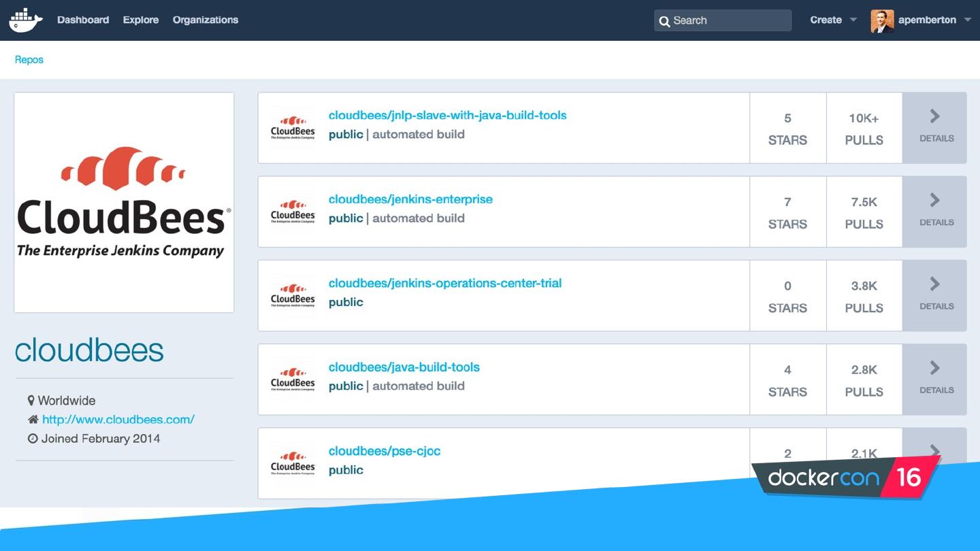Image resolution: width=980 pixels, height=551 pixels.
Task: Expand the Create dropdown menu
Action: point(832,20)
